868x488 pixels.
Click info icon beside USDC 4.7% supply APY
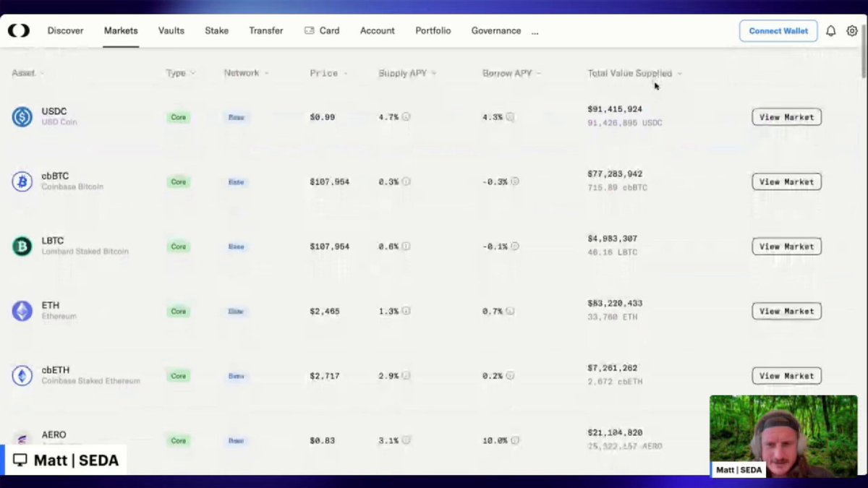tap(406, 116)
